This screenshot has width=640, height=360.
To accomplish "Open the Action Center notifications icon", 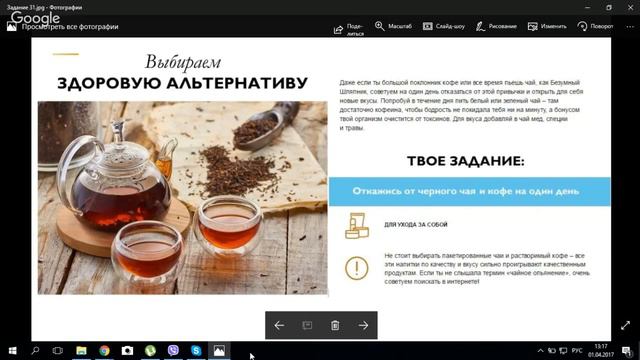I will pos(626,351).
